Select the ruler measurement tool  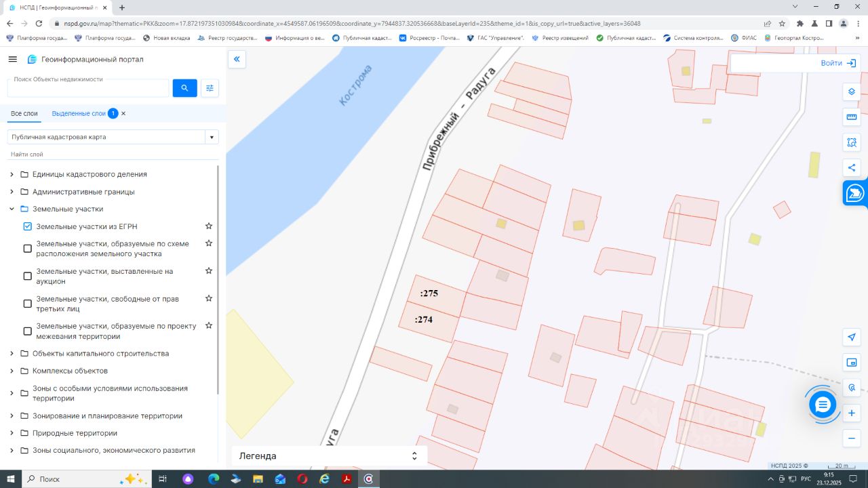coord(852,117)
